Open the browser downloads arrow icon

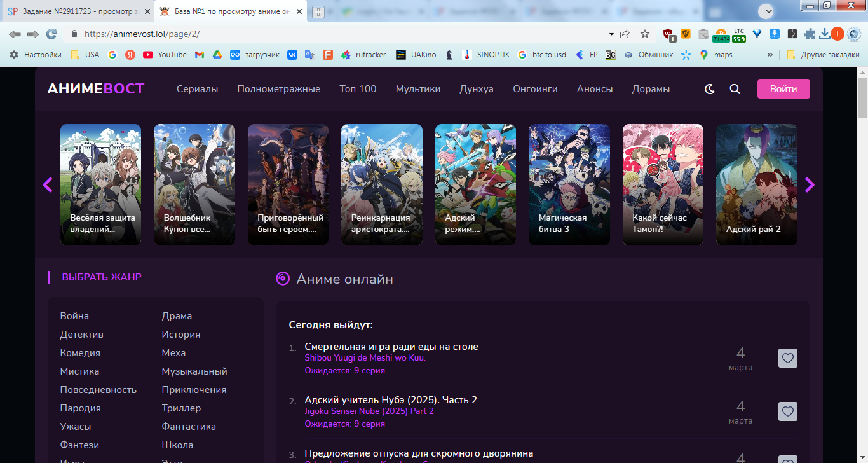(825, 34)
